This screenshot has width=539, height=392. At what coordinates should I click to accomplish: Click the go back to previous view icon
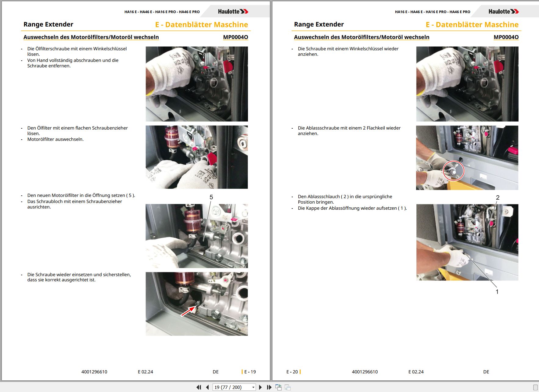[x=278, y=387]
